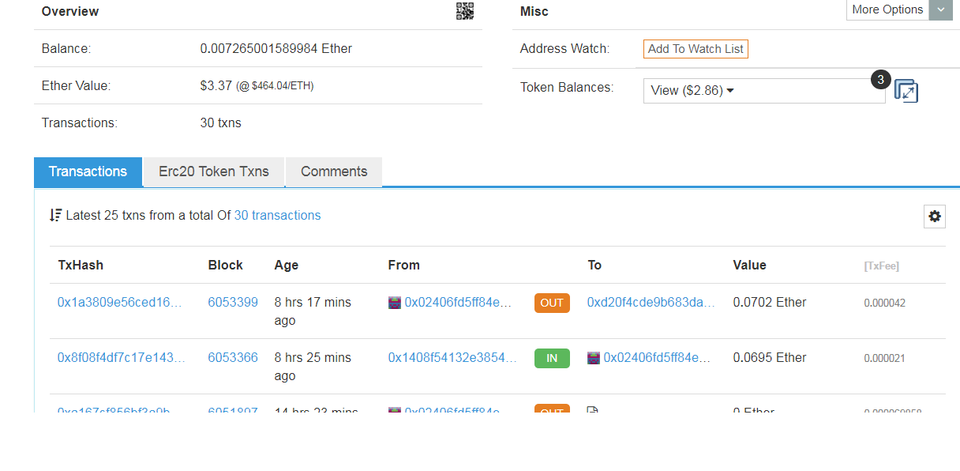Click the Block column header

click(225, 265)
